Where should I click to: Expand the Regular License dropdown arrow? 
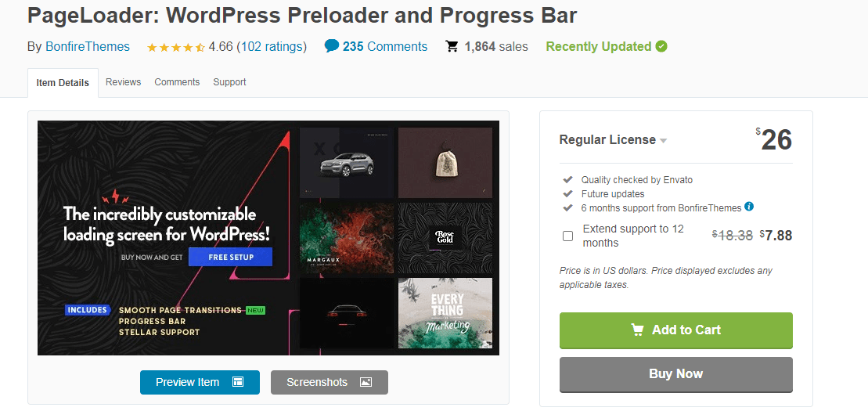[663, 141]
